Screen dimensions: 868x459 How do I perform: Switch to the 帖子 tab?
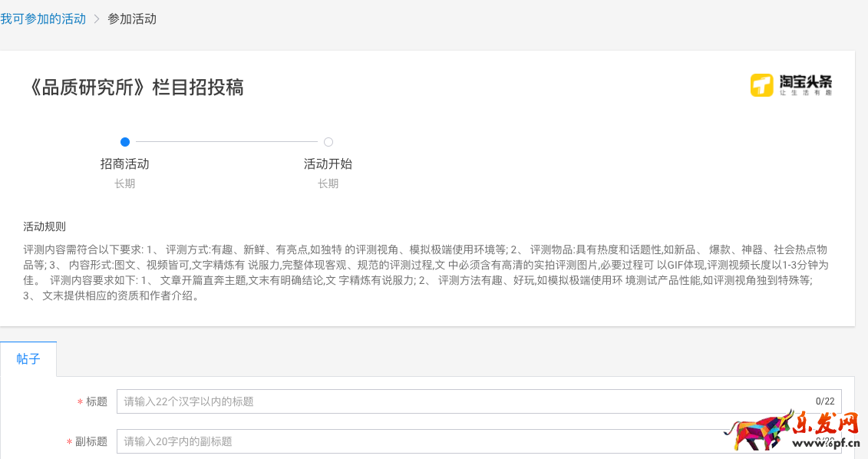[x=28, y=358]
